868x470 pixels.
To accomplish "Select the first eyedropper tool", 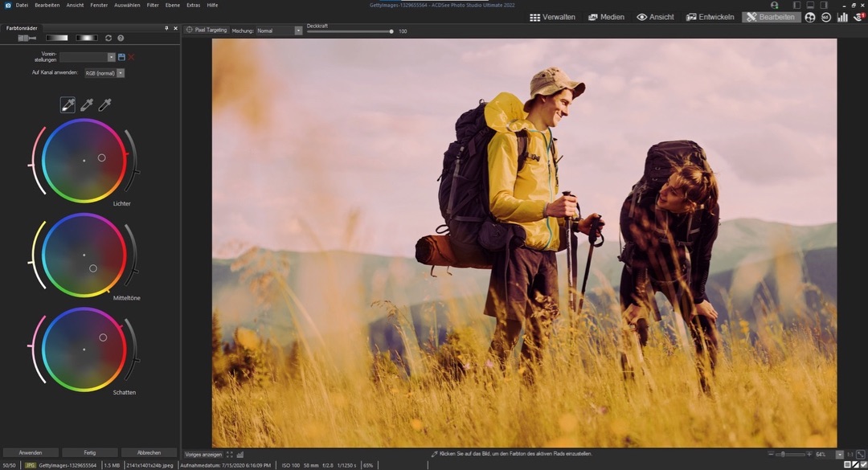I will 68,104.
